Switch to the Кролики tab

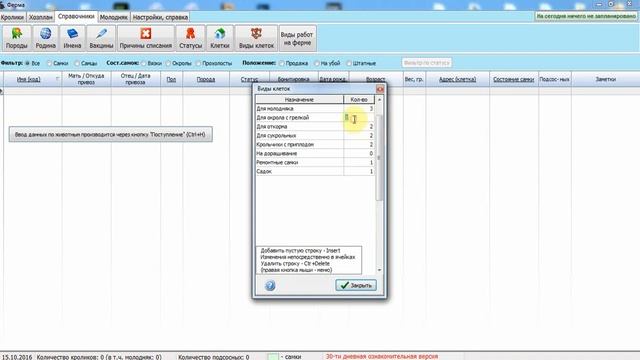click(x=13, y=18)
